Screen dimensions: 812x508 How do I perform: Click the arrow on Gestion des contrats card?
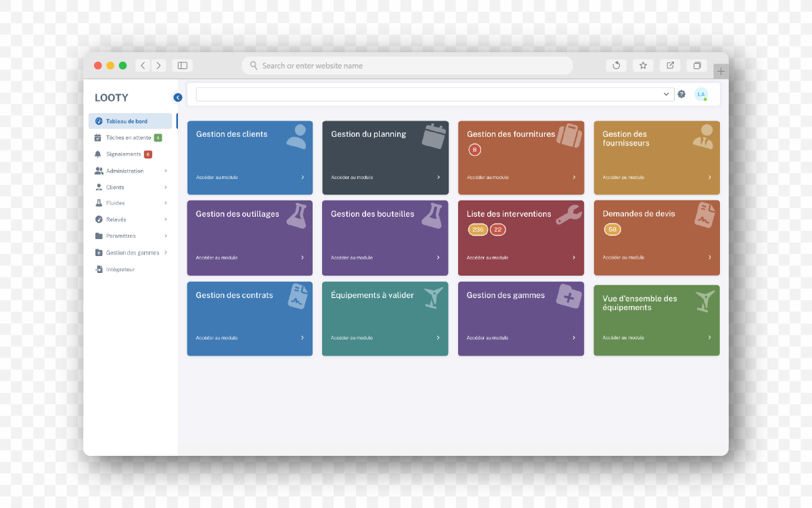click(x=302, y=337)
